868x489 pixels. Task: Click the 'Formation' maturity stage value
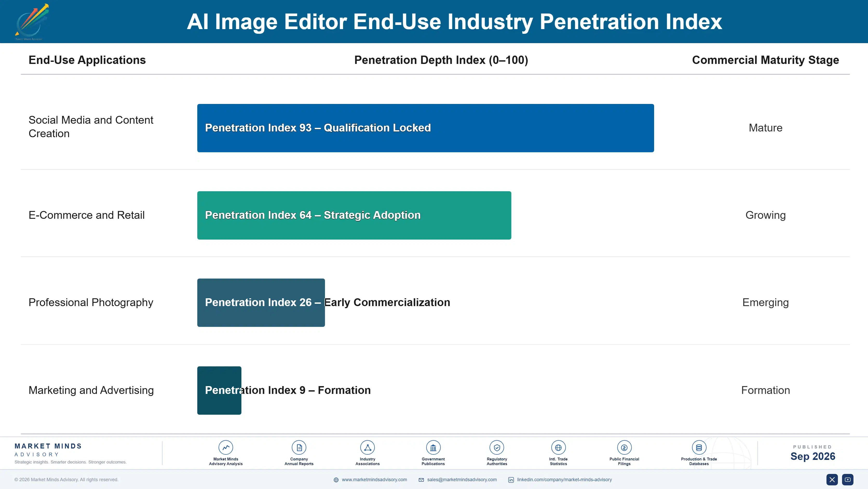(765, 390)
